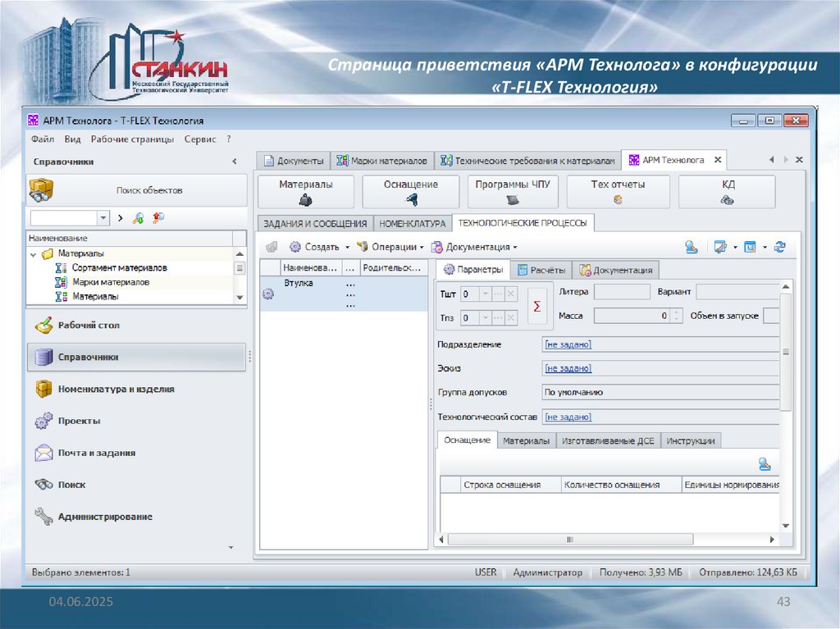Open Почта и задания sidebar section
This screenshot has width=840, height=629.
point(96,453)
